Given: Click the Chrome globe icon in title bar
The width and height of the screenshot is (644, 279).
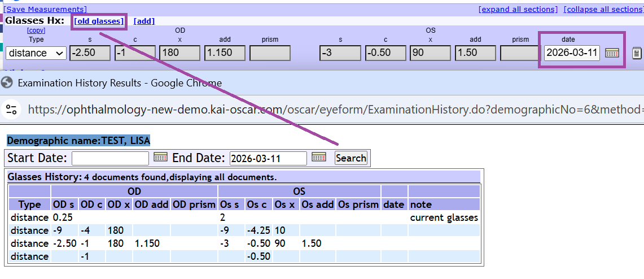Looking at the screenshot, I should click(7, 82).
